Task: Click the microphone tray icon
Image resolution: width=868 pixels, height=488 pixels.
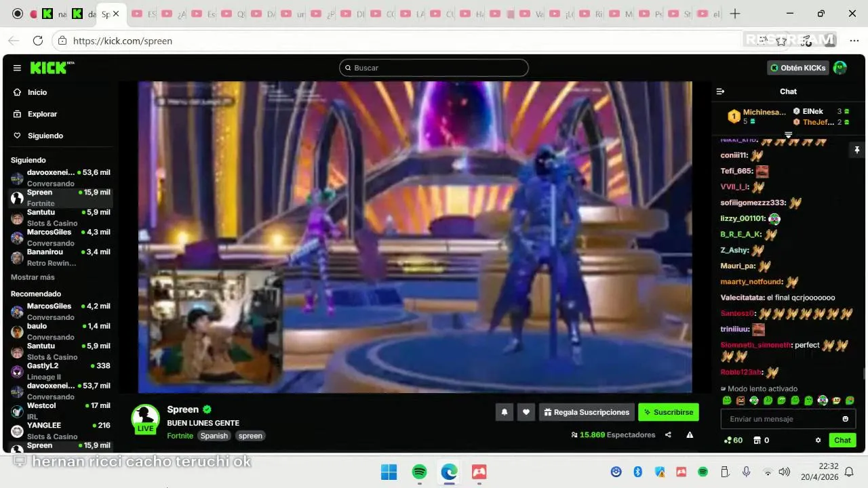Action: point(746,472)
